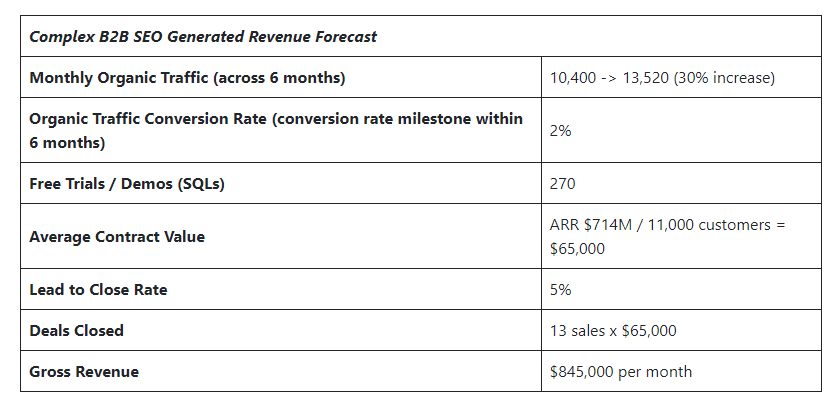
Task: Select the '270' SQLs value
Action: point(563,184)
